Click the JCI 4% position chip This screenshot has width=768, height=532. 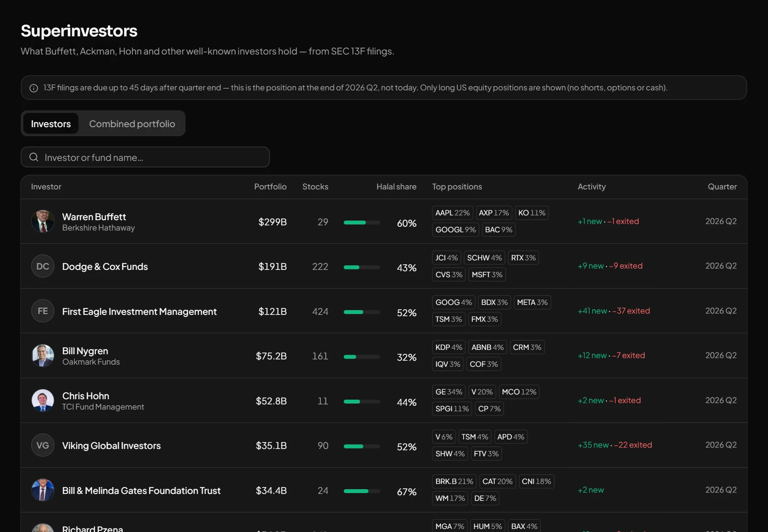pos(447,258)
